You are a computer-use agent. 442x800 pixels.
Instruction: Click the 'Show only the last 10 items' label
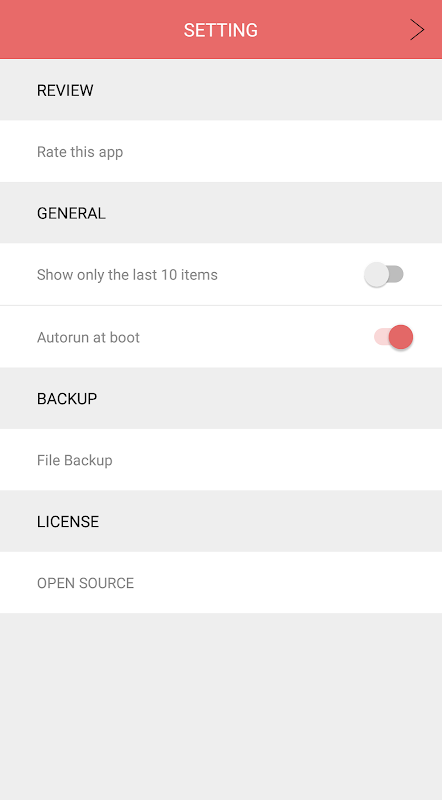pyautogui.click(x=127, y=274)
